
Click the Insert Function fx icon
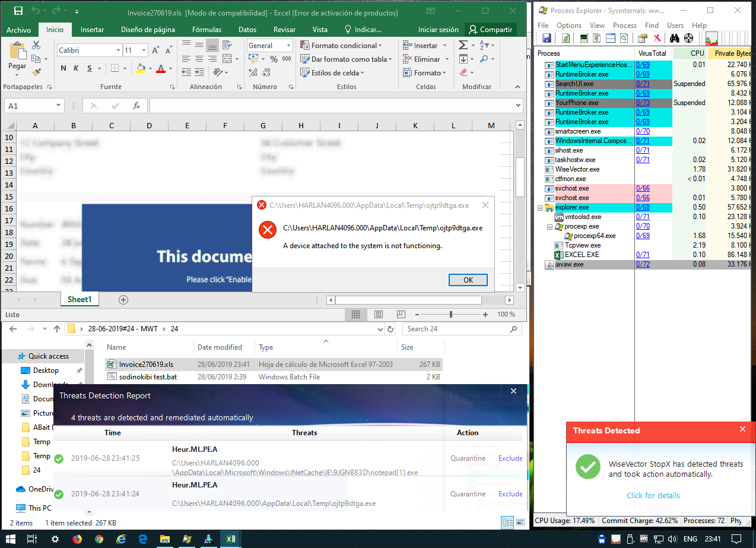(136, 106)
